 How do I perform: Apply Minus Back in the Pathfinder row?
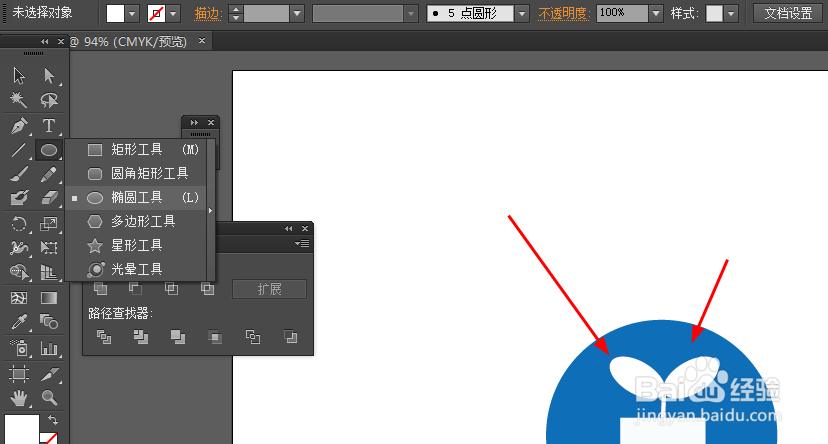point(290,337)
